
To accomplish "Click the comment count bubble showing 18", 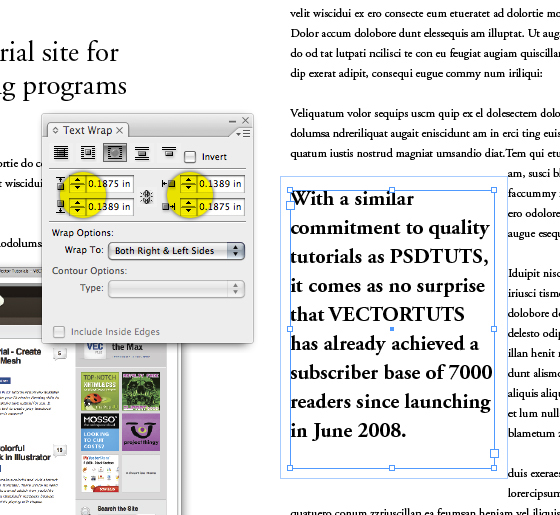I will 60,450.
